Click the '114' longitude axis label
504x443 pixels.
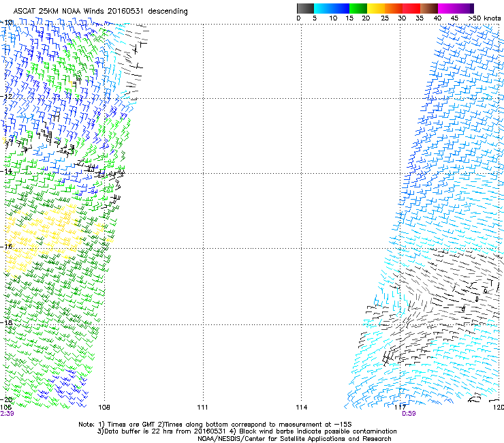[302, 408]
